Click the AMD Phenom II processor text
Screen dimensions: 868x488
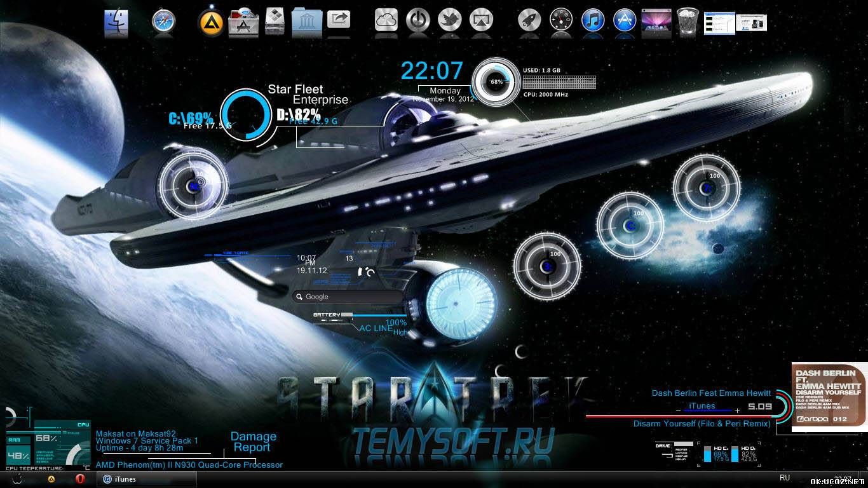click(x=189, y=464)
